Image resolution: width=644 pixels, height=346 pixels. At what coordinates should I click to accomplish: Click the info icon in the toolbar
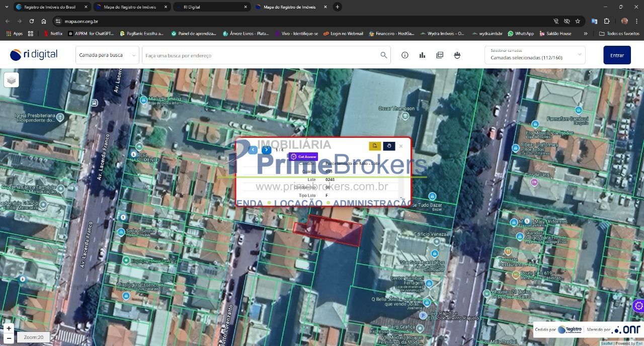coord(405,55)
